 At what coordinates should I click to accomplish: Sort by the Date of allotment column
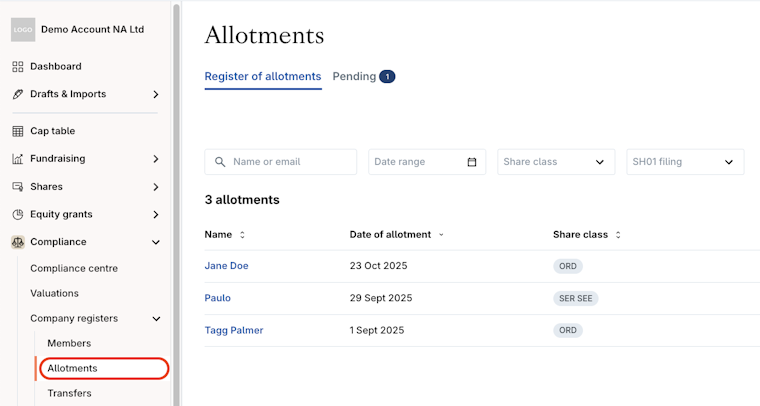[x=441, y=235]
